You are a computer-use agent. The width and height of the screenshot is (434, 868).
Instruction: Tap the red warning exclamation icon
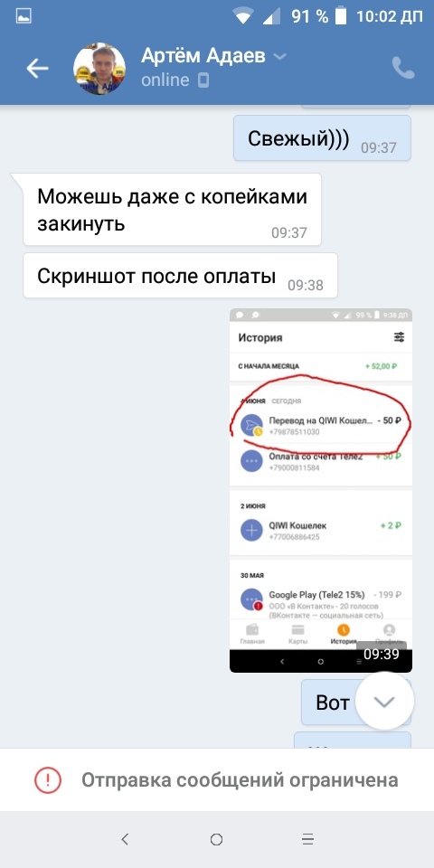pyautogui.click(x=48, y=780)
